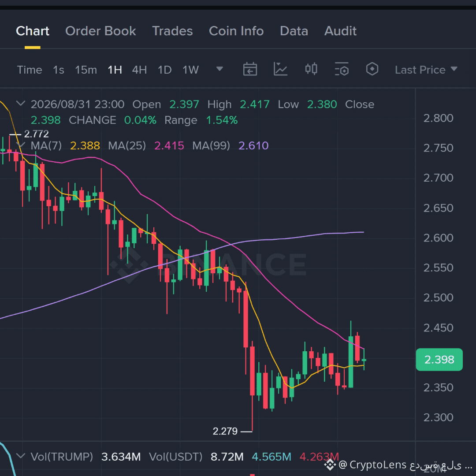Select the 1s interval
Viewport: 476px width, 476px height.
click(x=59, y=70)
